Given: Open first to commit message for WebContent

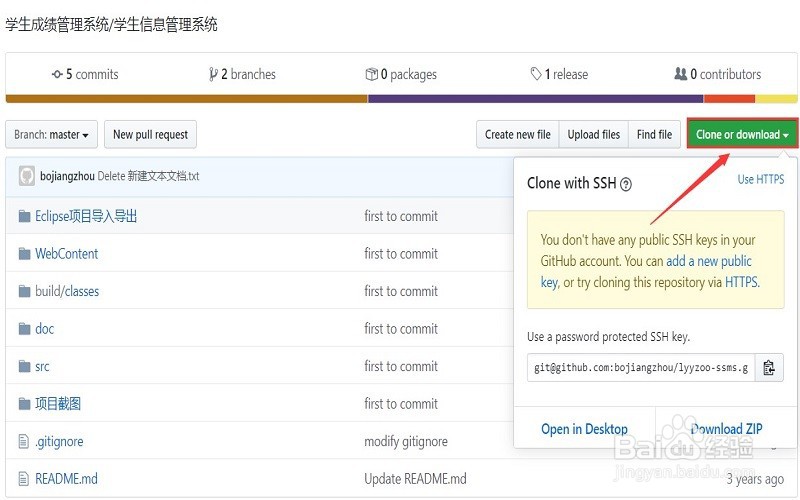Looking at the screenshot, I should (401, 254).
